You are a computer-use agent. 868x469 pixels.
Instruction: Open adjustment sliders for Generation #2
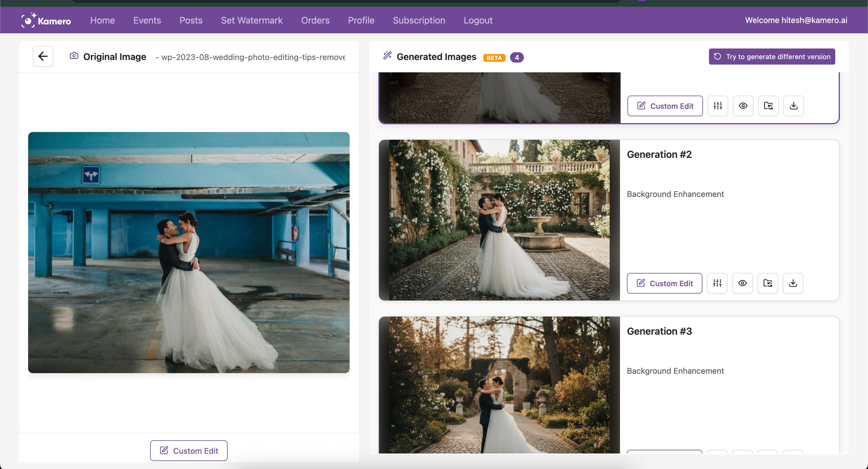click(717, 283)
